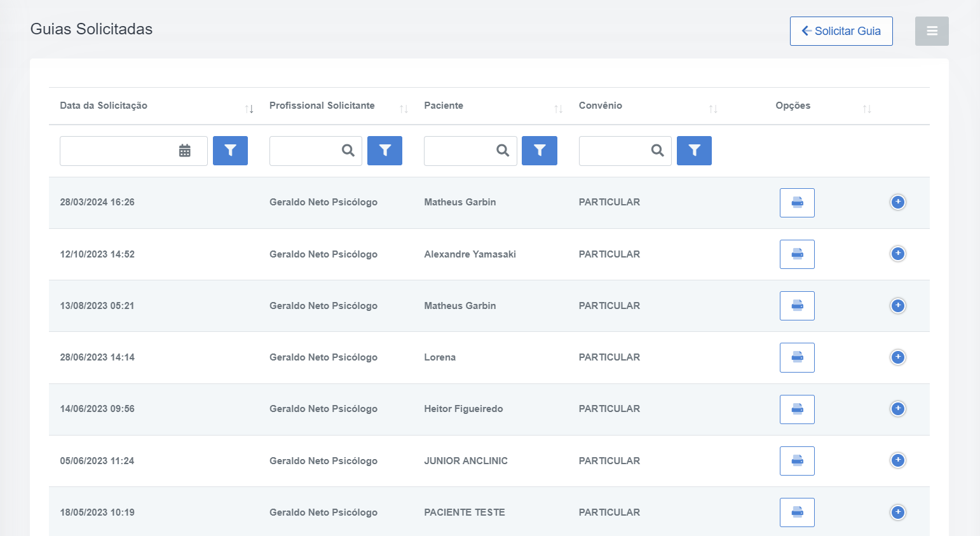The image size is (980, 536).
Task: Click patient name Lorena
Action: click(440, 357)
